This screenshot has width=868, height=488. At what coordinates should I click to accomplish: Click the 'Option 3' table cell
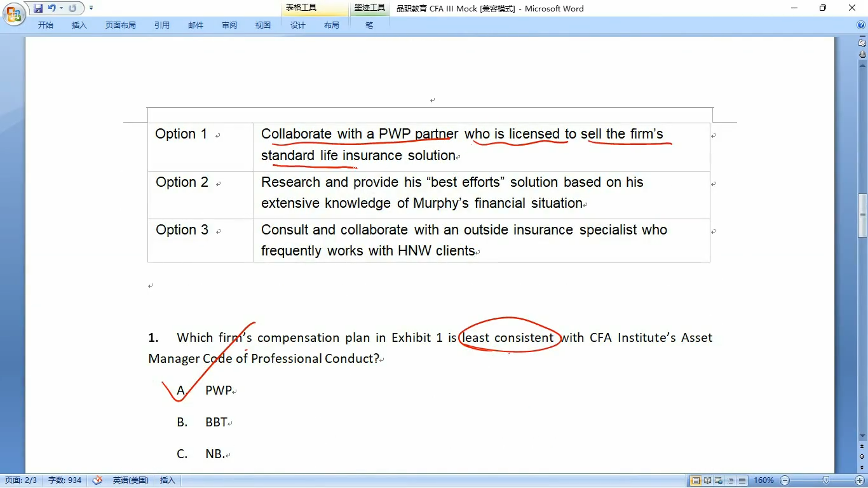[x=201, y=240]
